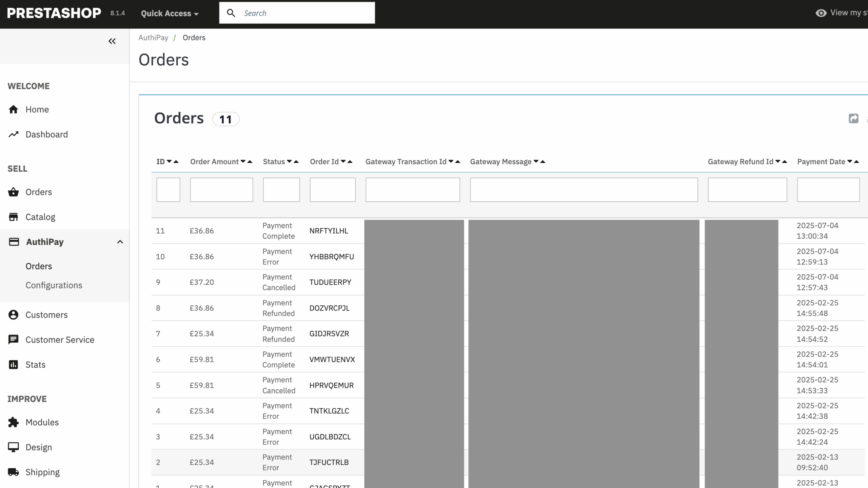Viewport: 868px width, 488px height.
Task: Collapse the sidebar with double chevron
Action: coord(112,41)
